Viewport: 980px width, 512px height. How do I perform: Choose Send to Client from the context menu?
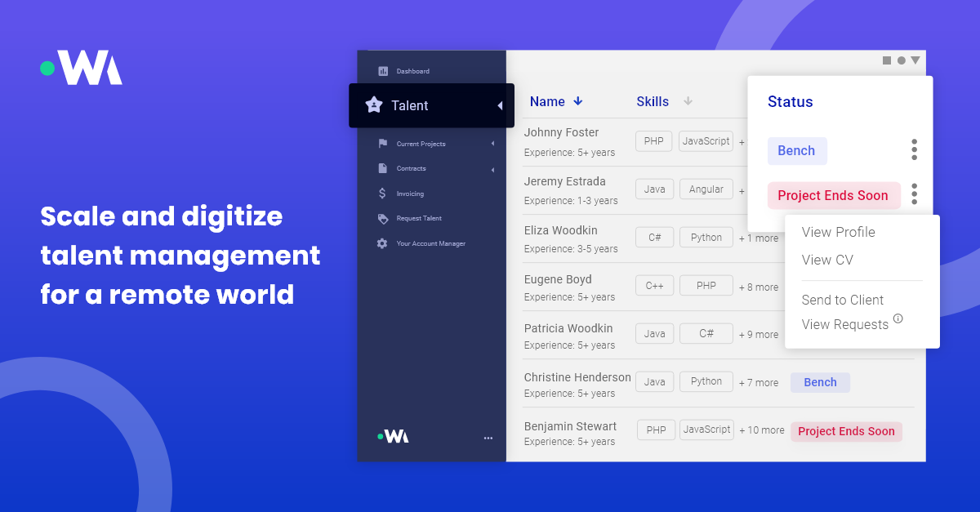click(843, 300)
